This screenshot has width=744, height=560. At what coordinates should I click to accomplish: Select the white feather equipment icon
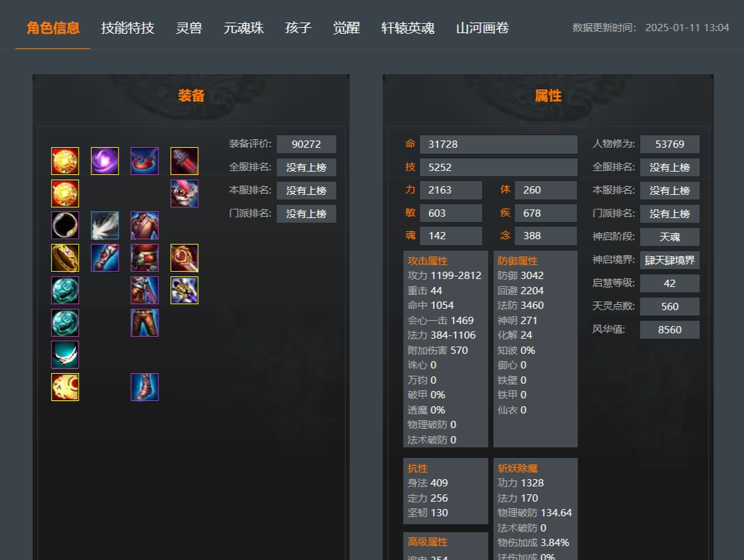tap(105, 225)
